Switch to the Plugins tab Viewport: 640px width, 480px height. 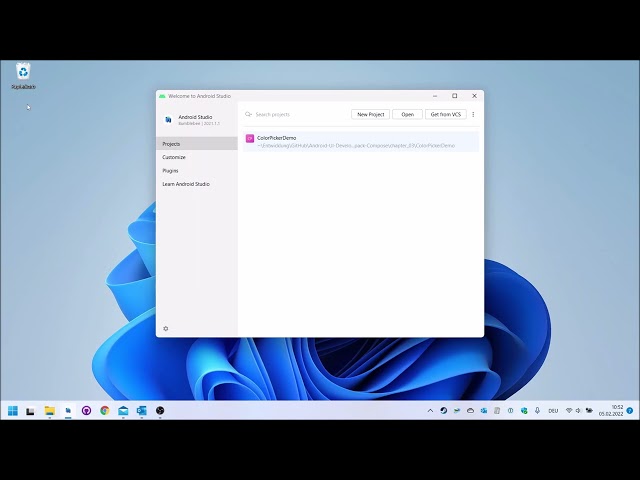click(x=197, y=171)
